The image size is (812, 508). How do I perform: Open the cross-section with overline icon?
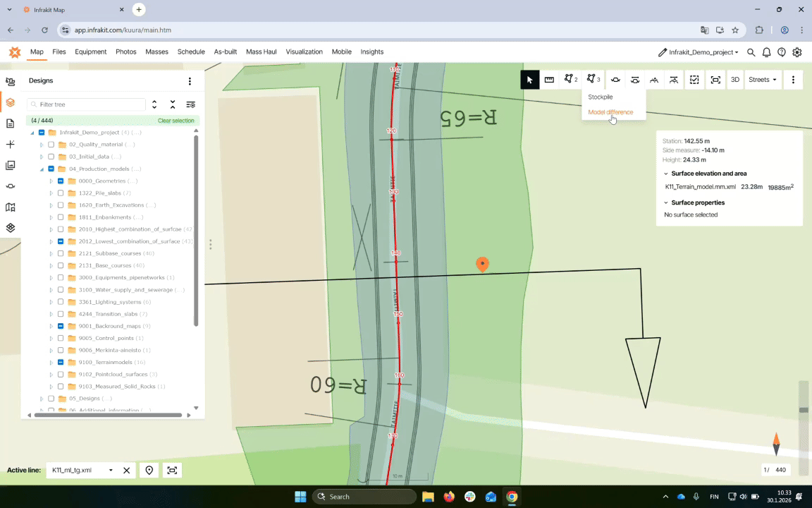click(635, 80)
